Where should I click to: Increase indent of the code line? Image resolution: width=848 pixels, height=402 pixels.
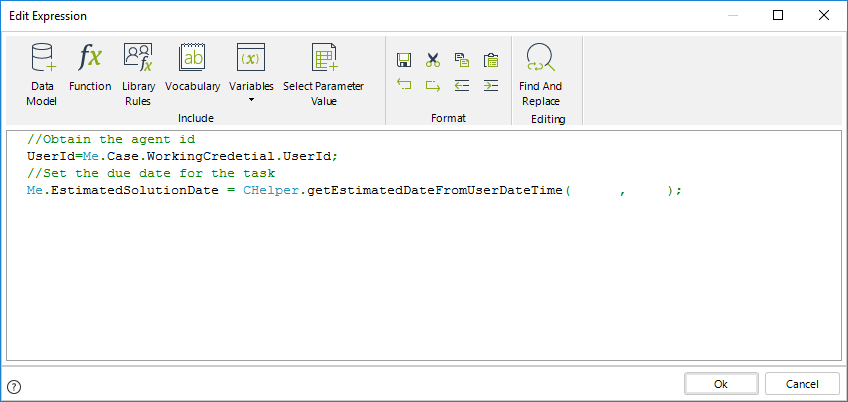pyautogui.click(x=490, y=85)
